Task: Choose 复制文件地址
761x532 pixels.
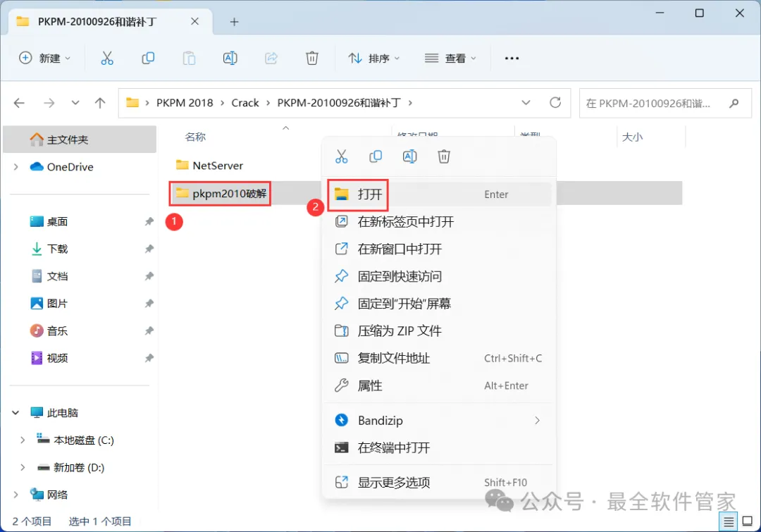Action: point(439,358)
